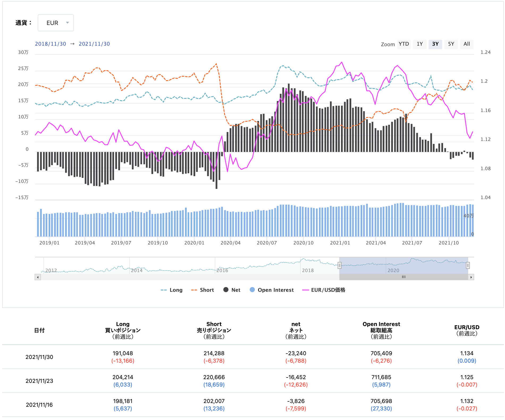Viewport: 505px width, 420px height.
Task: Click the EUR/USD column header
Action: tap(467, 330)
